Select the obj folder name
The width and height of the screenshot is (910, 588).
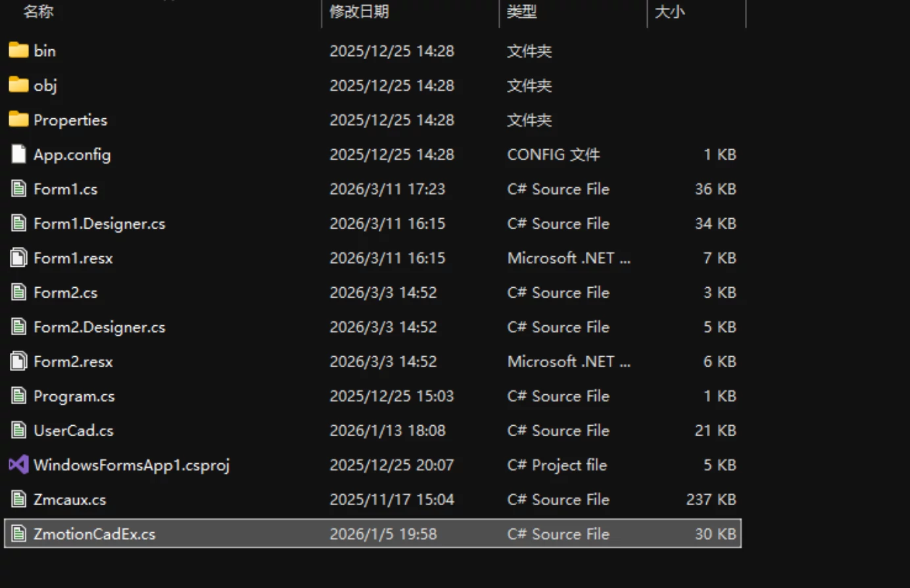click(45, 85)
